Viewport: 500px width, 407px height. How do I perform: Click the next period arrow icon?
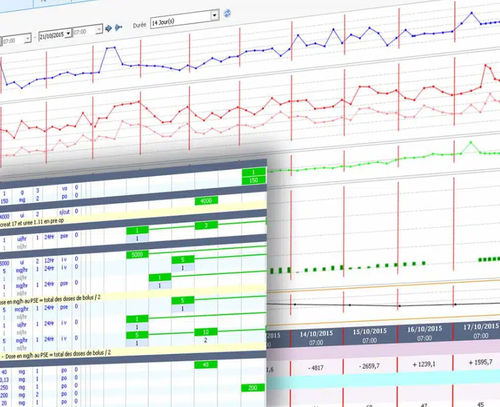pos(118,27)
